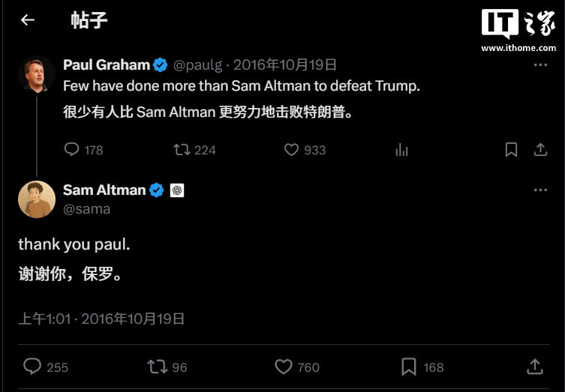Image resolution: width=565 pixels, height=392 pixels.
Task: Share Paul Graham's tweet
Action: click(540, 149)
